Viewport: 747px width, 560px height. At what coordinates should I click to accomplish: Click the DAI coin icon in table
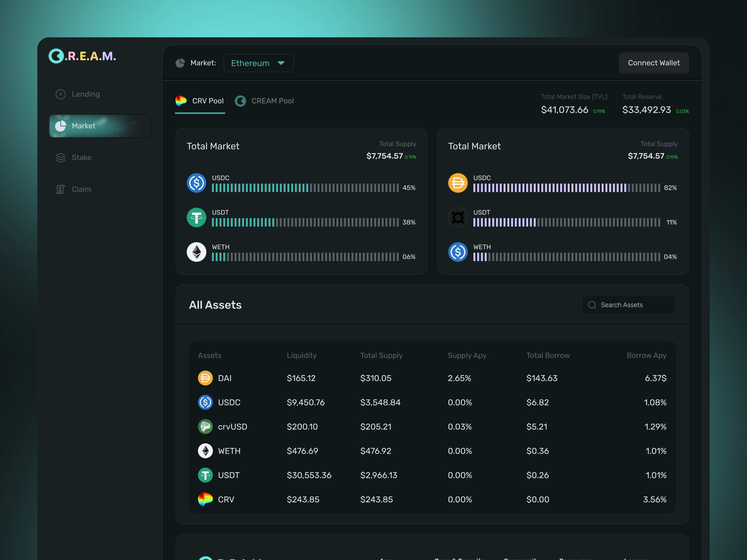point(205,378)
